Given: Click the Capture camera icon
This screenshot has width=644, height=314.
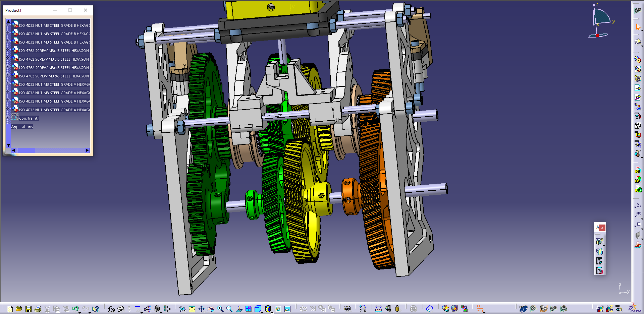Looking at the screenshot, I should [347, 309].
